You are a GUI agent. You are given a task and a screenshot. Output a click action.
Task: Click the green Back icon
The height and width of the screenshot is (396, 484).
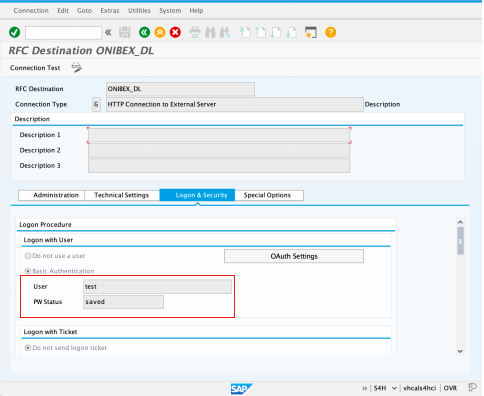click(x=144, y=32)
